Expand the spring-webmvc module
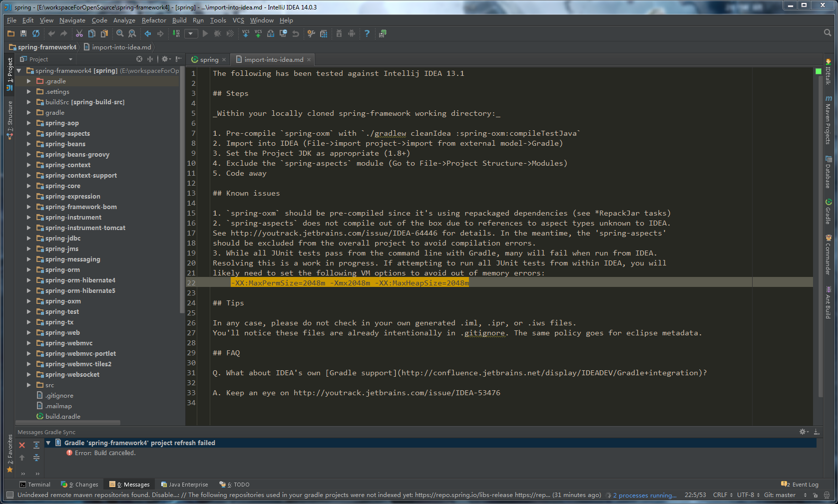The image size is (838, 504). pos(29,343)
